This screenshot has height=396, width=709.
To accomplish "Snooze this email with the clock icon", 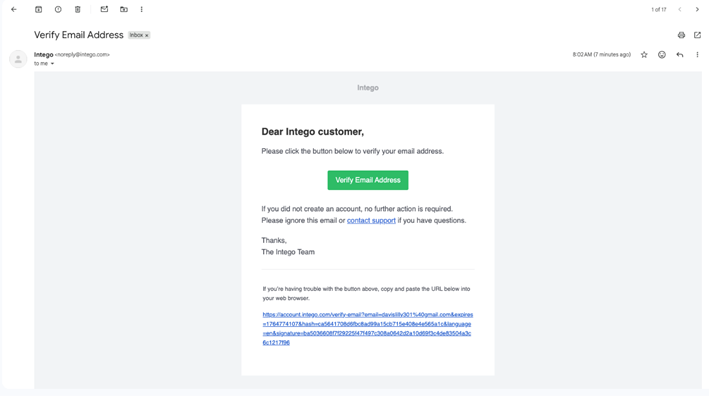I will [x=58, y=9].
